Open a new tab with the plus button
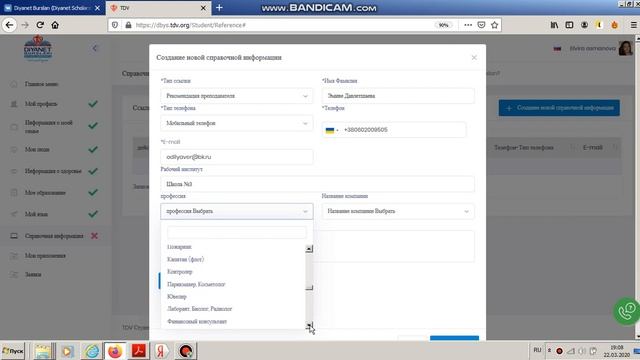Viewport: 640px width, 360px height. click(x=219, y=8)
